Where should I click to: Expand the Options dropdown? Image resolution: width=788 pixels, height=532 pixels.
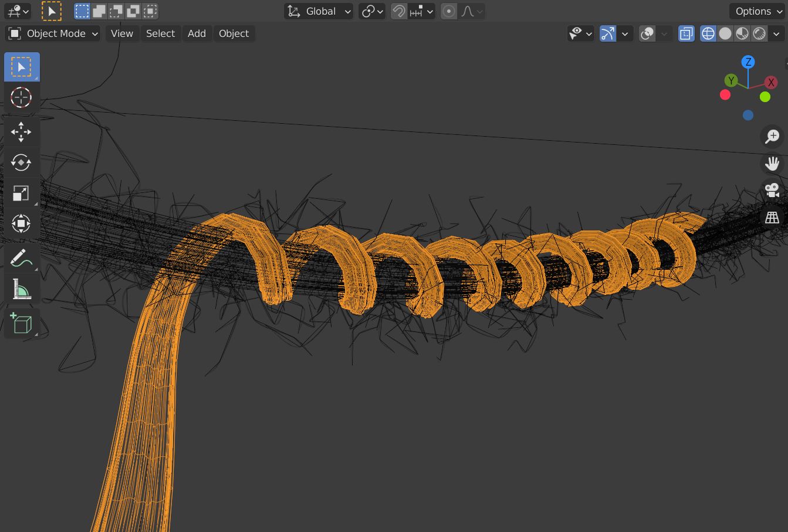(757, 11)
